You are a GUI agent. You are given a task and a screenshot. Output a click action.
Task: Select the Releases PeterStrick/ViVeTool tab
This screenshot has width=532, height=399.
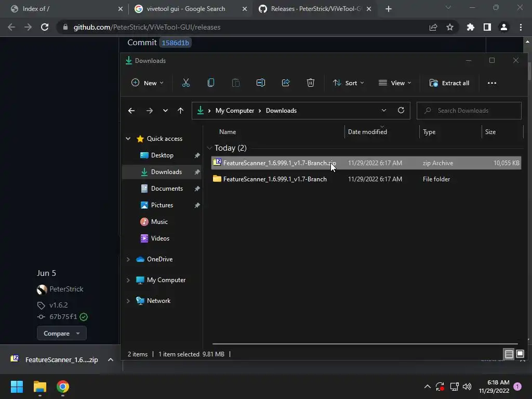(x=315, y=9)
